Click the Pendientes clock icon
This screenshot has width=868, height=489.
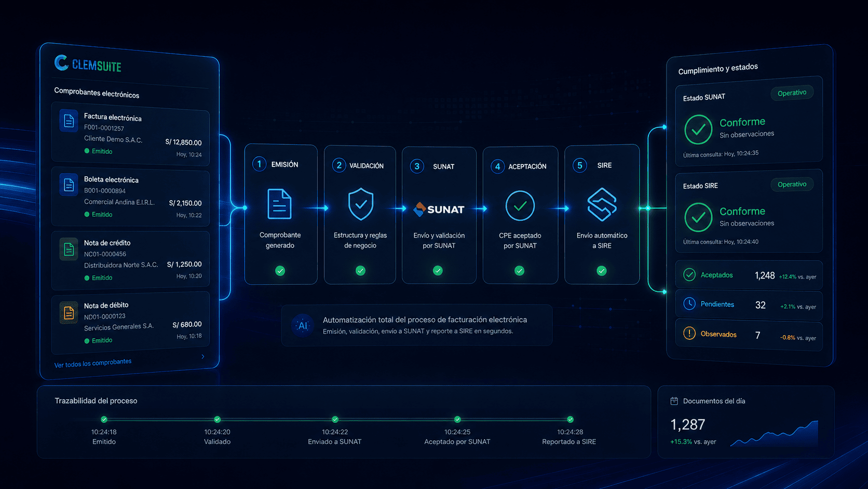tap(689, 304)
